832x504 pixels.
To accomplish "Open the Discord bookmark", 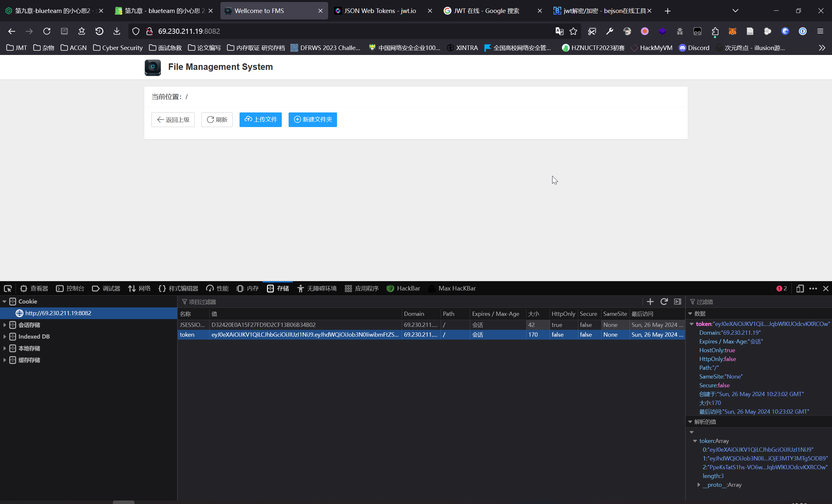I will coord(694,48).
